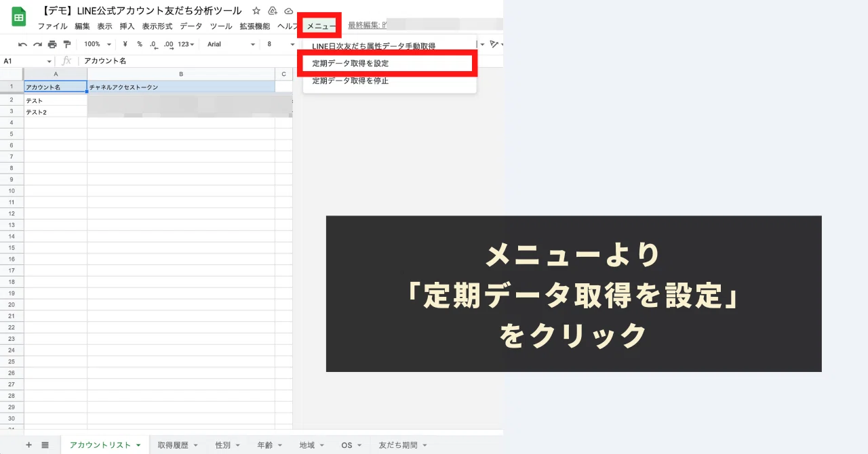This screenshot has width=868, height=454.
Task: Open 最終編集 version history link
Action: (x=367, y=26)
